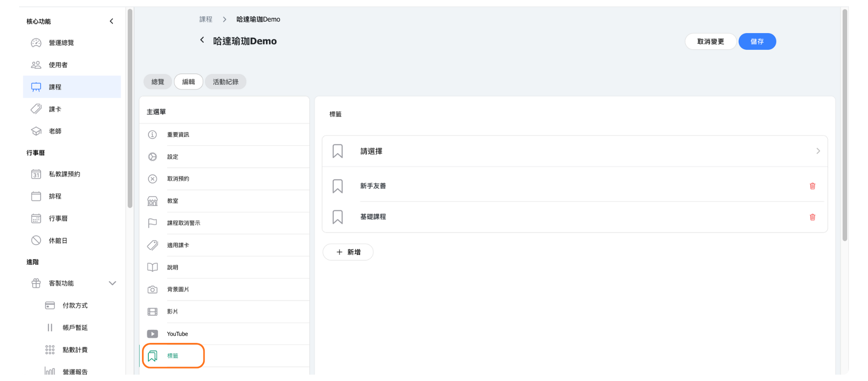Collapse the 客製功能 section chevron

(x=112, y=283)
